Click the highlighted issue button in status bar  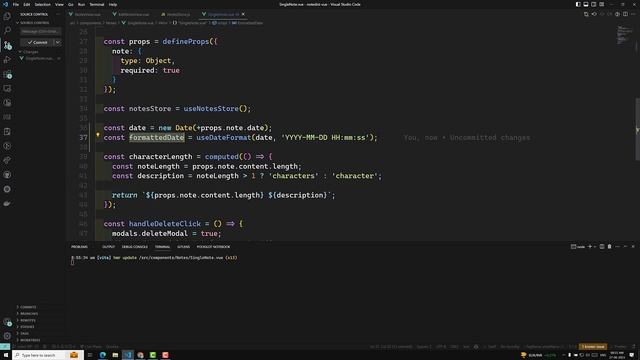[x=593, y=347]
